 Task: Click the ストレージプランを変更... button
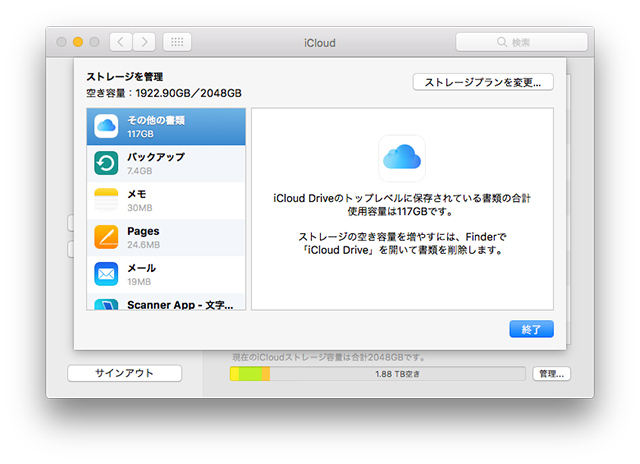coord(483,82)
